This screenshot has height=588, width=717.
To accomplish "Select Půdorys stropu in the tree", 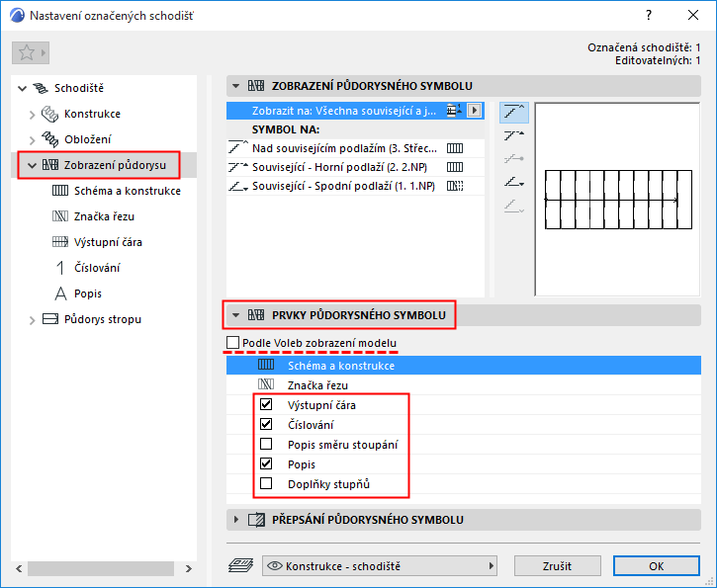I will (103, 319).
